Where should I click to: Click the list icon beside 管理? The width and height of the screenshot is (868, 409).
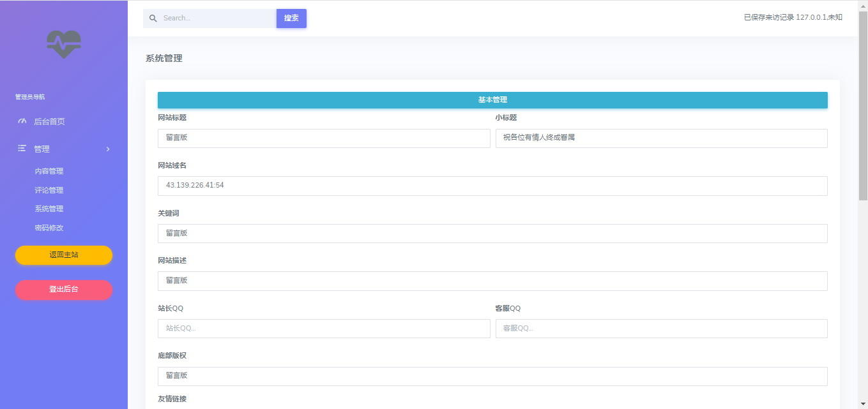point(22,149)
